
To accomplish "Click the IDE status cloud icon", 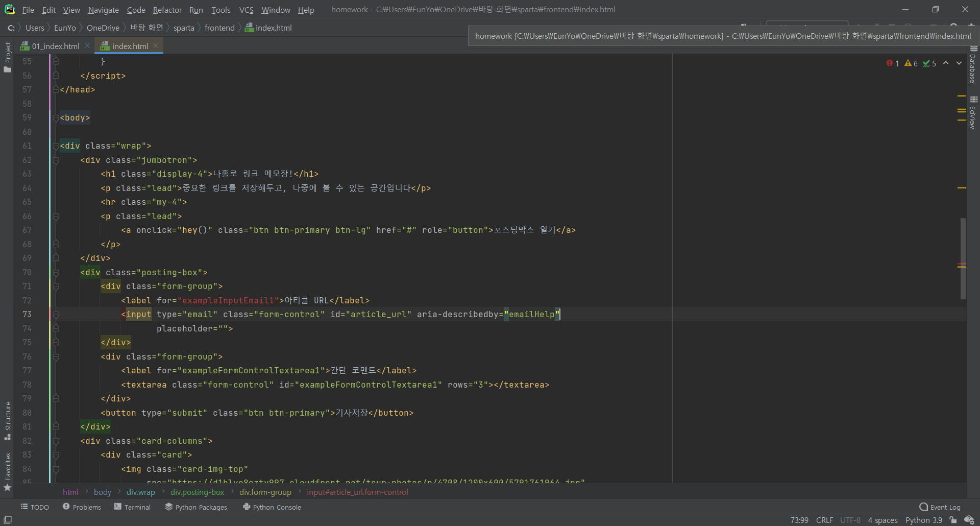I will 969,520.
